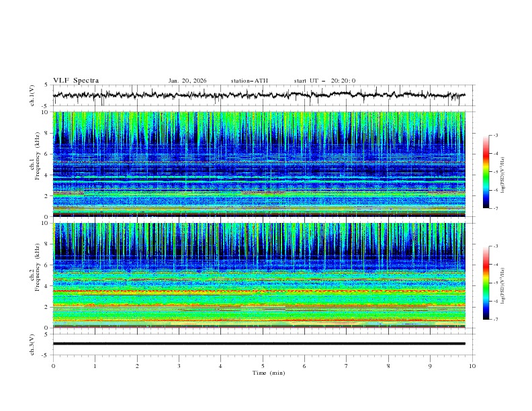Click time axis tick label "2"
Image resolution: width=532 pixels, height=411 pixels.
coord(137,366)
